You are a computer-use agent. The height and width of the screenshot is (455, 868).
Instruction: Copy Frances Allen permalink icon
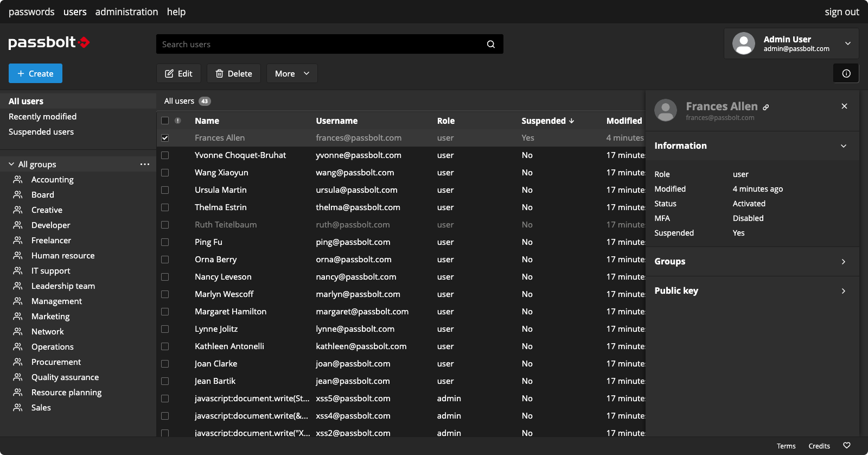(765, 107)
